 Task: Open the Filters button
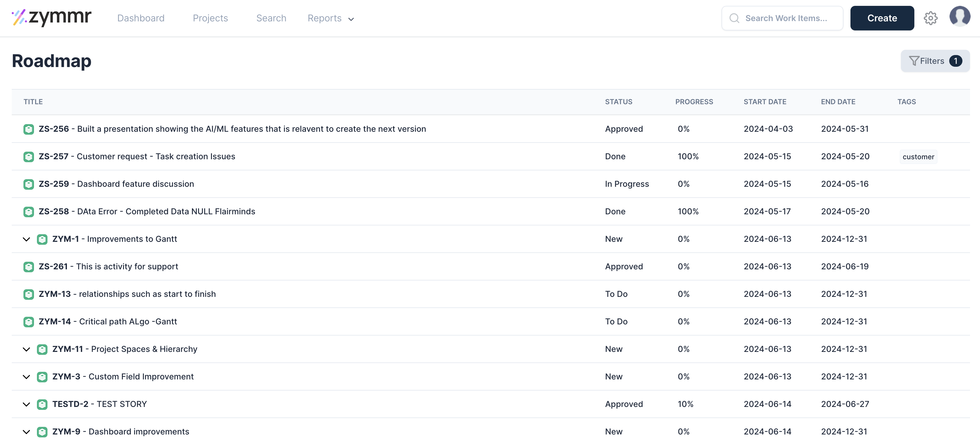(935, 61)
